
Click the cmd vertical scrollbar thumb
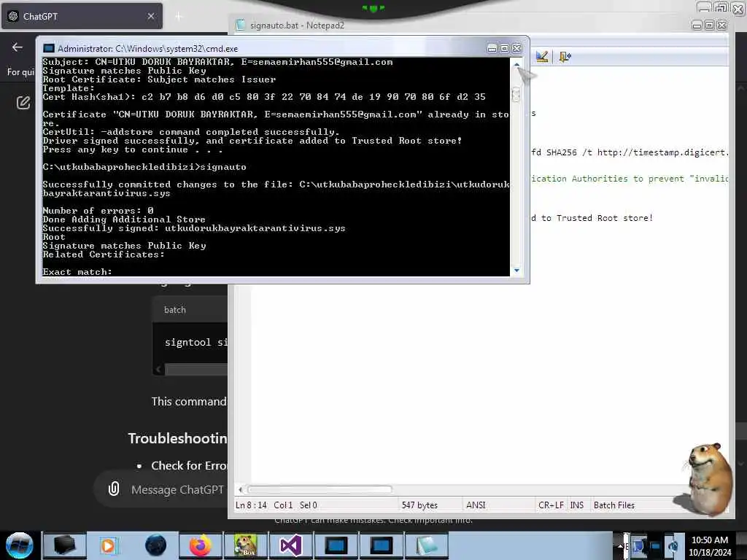click(516, 95)
